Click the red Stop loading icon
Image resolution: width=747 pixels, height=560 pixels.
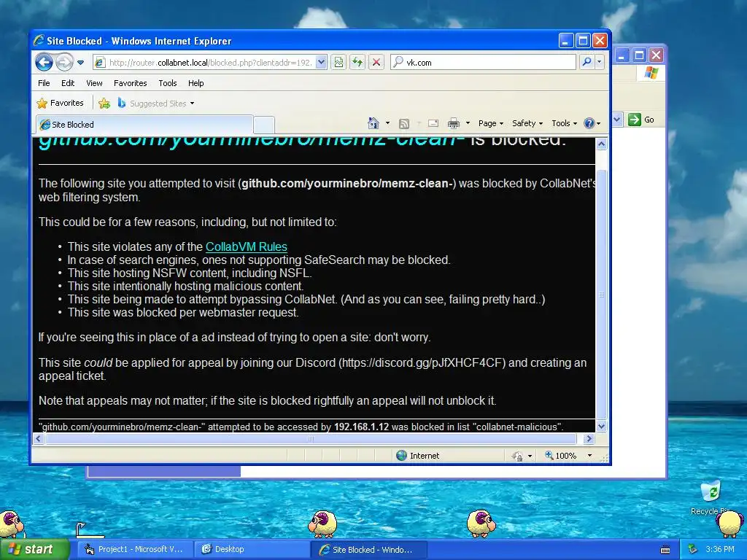pos(376,63)
